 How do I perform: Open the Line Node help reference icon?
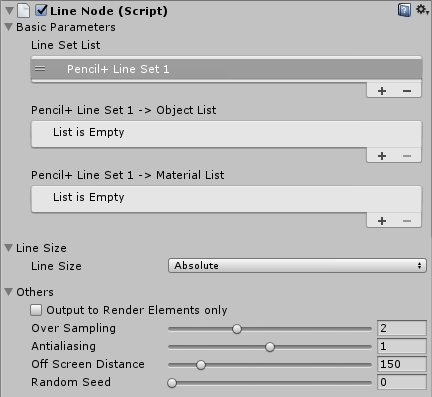tap(404, 10)
